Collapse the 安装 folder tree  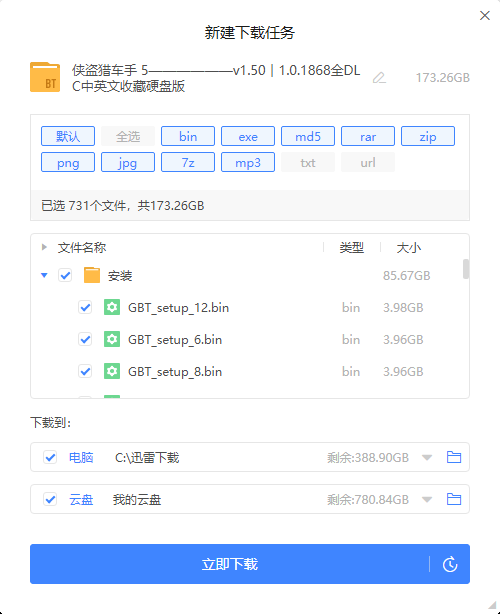(44, 275)
